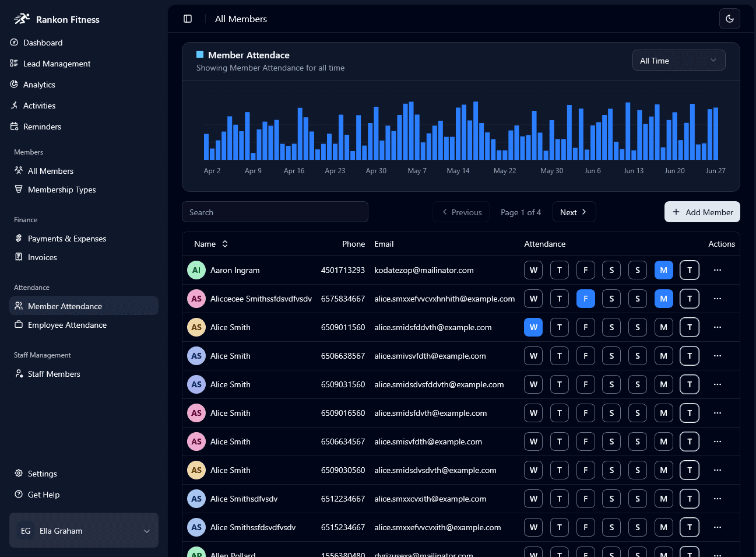Viewport: 756px width, 557px height.
Task: Toggle dark mode with the moon icon
Action: (x=729, y=19)
